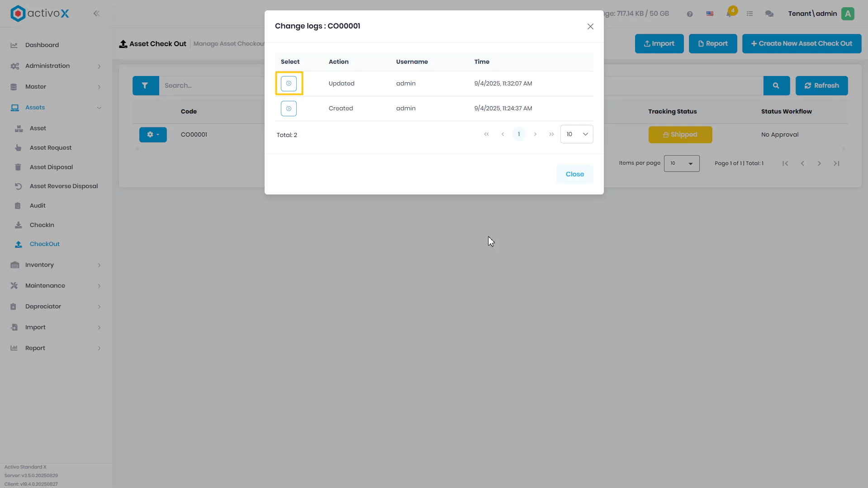Viewport: 868px width, 488px height.
Task: Go to last page of checkout table
Action: click(836, 164)
